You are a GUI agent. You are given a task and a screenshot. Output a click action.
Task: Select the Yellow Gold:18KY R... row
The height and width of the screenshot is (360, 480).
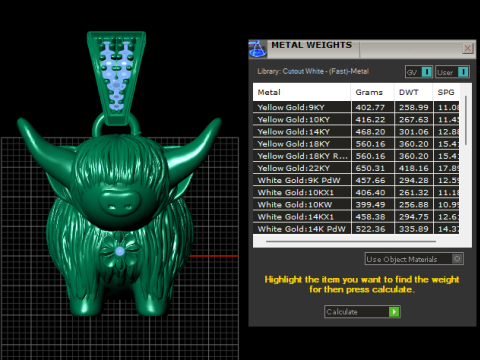(x=356, y=156)
